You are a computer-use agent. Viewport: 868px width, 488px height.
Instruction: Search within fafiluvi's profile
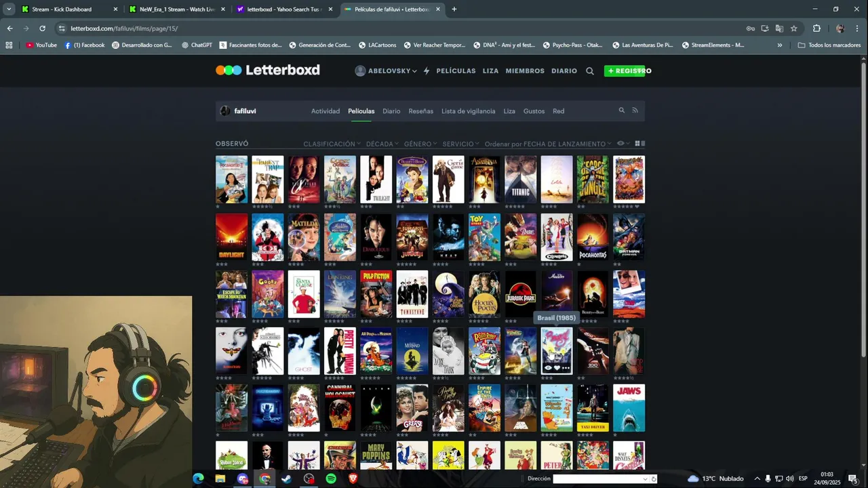click(x=621, y=110)
